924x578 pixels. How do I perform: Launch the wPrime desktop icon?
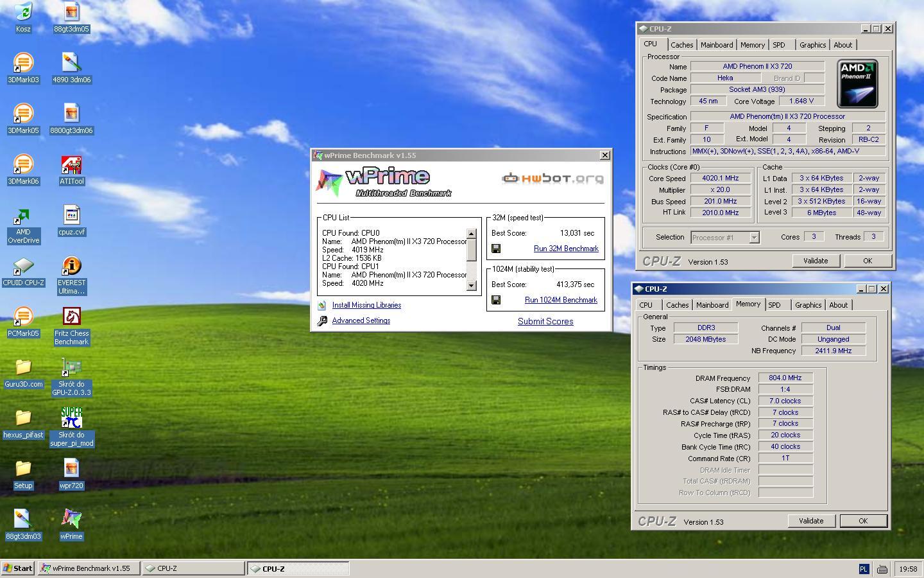tap(71, 524)
